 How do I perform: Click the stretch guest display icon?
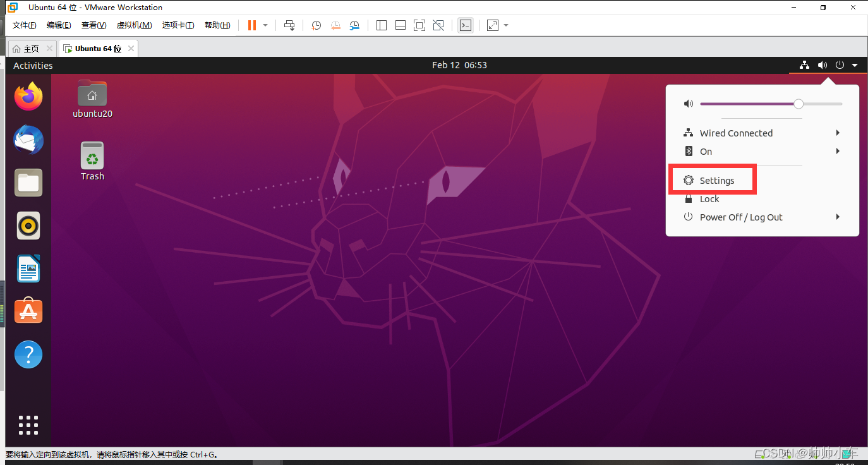[493, 25]
